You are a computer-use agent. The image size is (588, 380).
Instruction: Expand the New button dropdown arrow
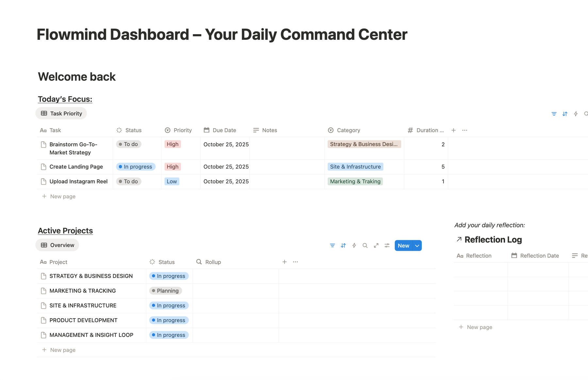[417, 246]
